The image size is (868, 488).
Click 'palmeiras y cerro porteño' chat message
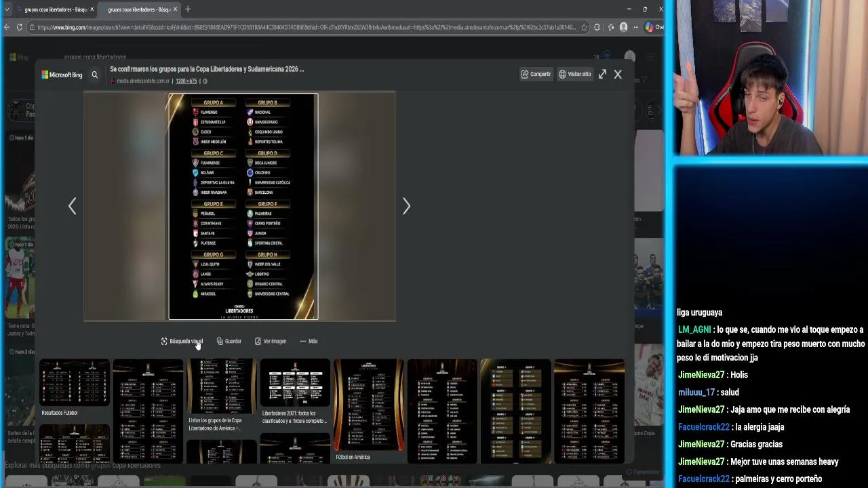(778, 479)
